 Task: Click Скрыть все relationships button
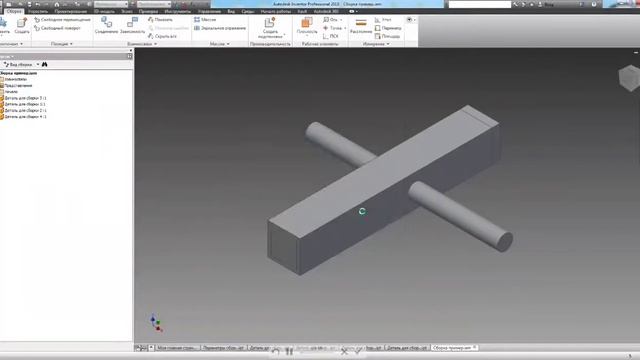click(162, 36)
